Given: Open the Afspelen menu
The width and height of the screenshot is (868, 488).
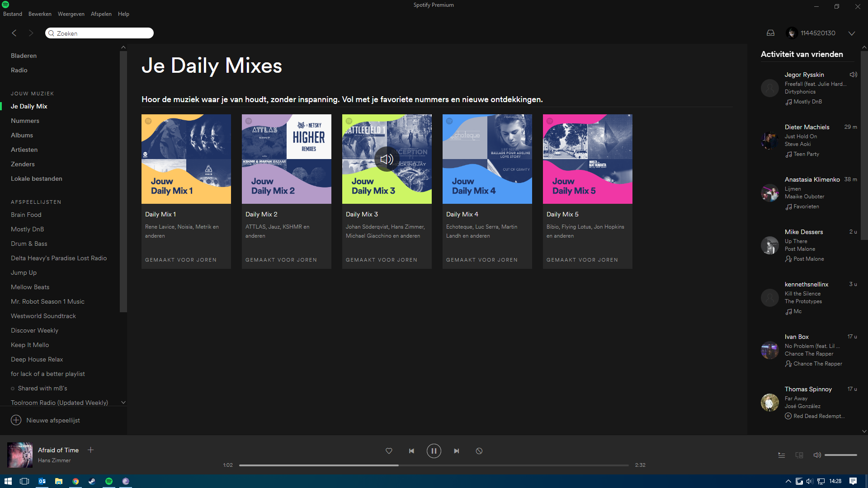Looking at the screenshot, I should 101,14.
